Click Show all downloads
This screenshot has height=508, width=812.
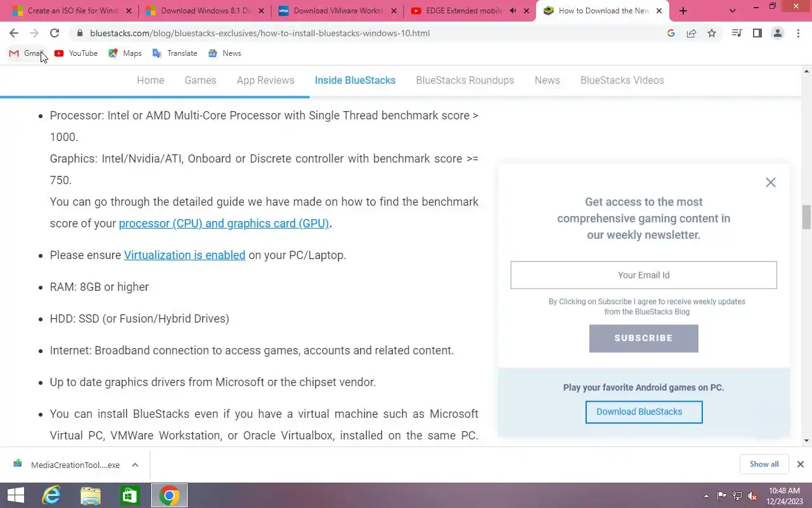(764, 464)
